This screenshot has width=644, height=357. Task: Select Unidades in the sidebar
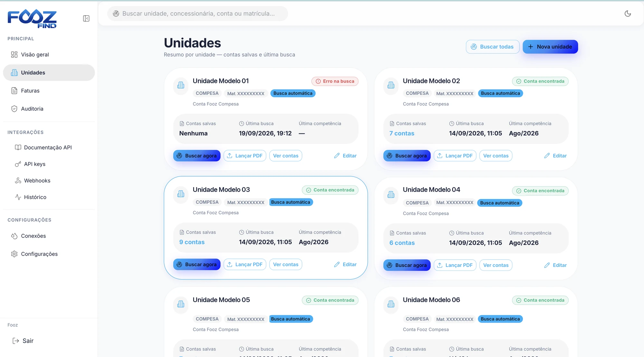coord(49,73)
